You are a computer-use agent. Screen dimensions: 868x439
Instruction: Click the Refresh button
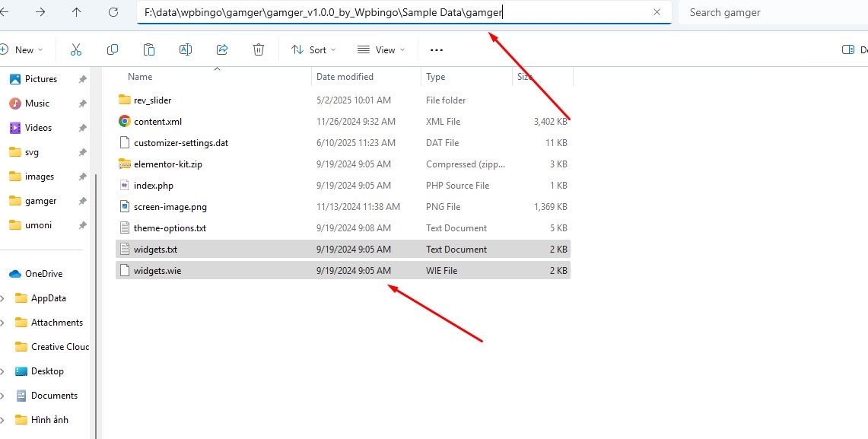pyautogui.click(x=113, y=12)
